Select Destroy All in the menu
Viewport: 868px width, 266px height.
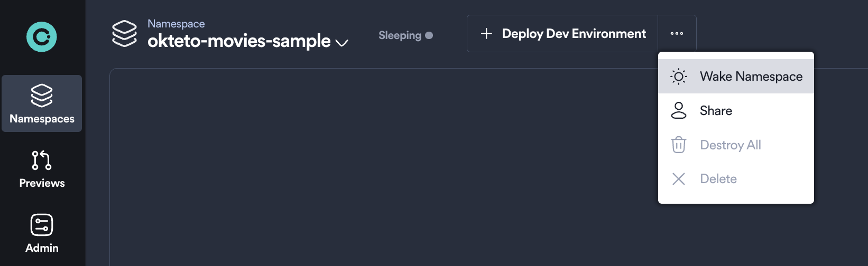(730, 145)
